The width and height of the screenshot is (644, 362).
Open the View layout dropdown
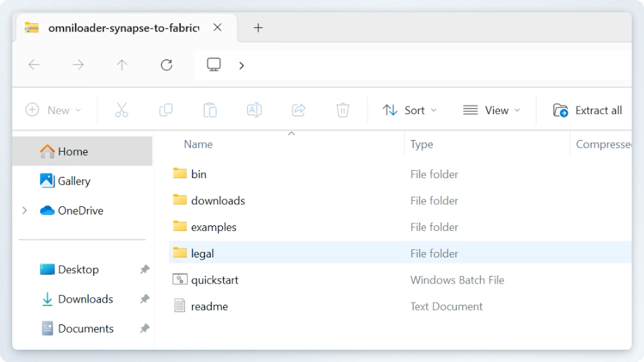(x=491, y=110)
